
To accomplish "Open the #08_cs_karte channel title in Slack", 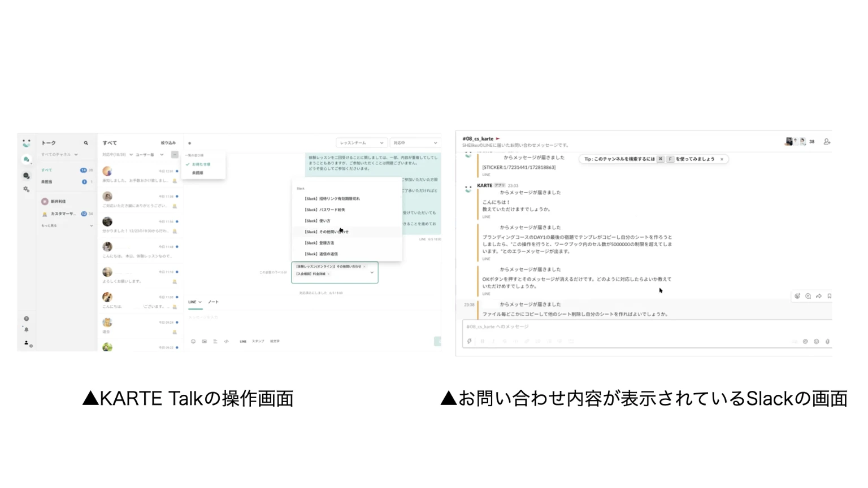I will pyautogui.click(x=478, y=139).
